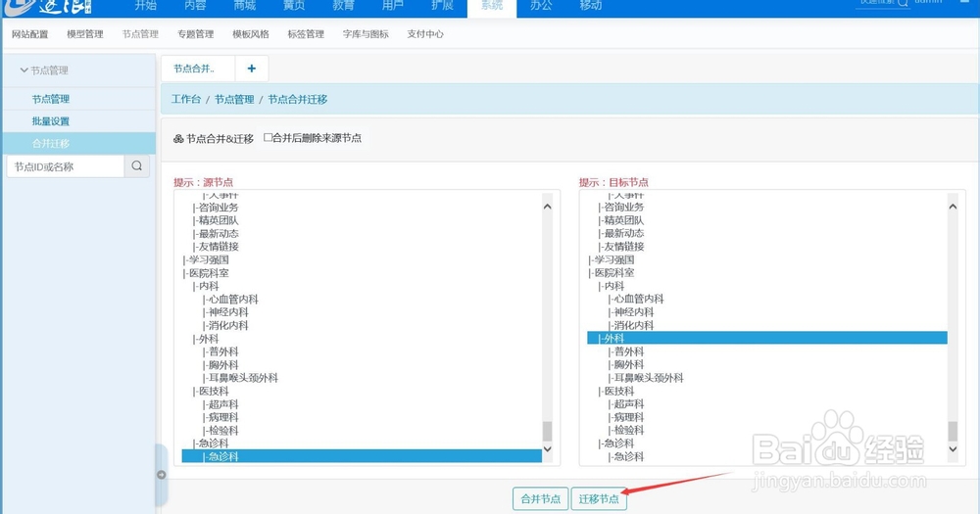Open 节点管理 link in sidebar
980x514 pixels.
tap(51, 99)
